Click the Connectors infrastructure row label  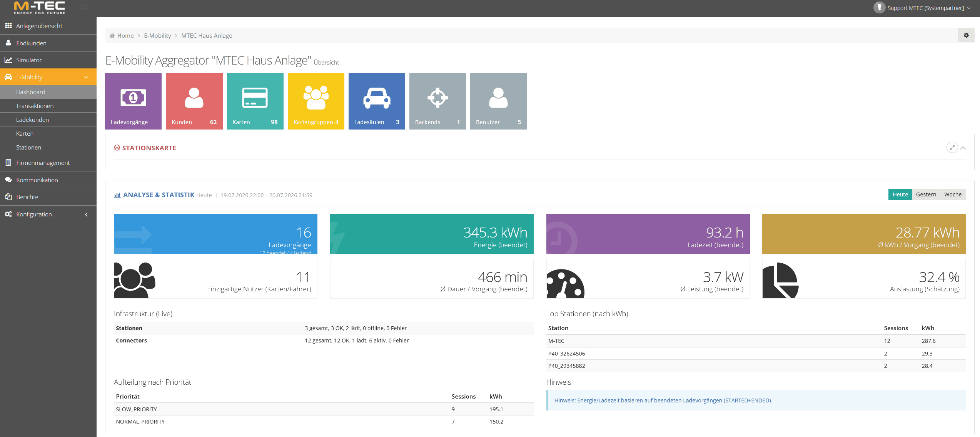(131, 341)
